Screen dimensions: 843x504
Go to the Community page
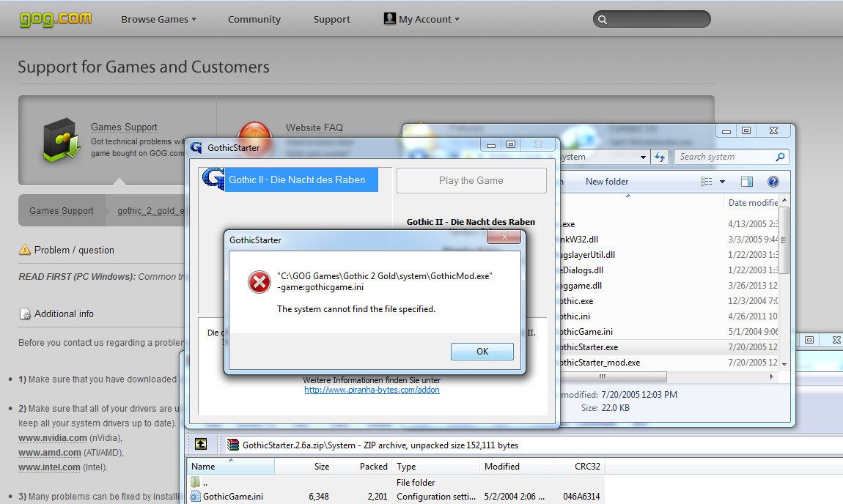254,19
